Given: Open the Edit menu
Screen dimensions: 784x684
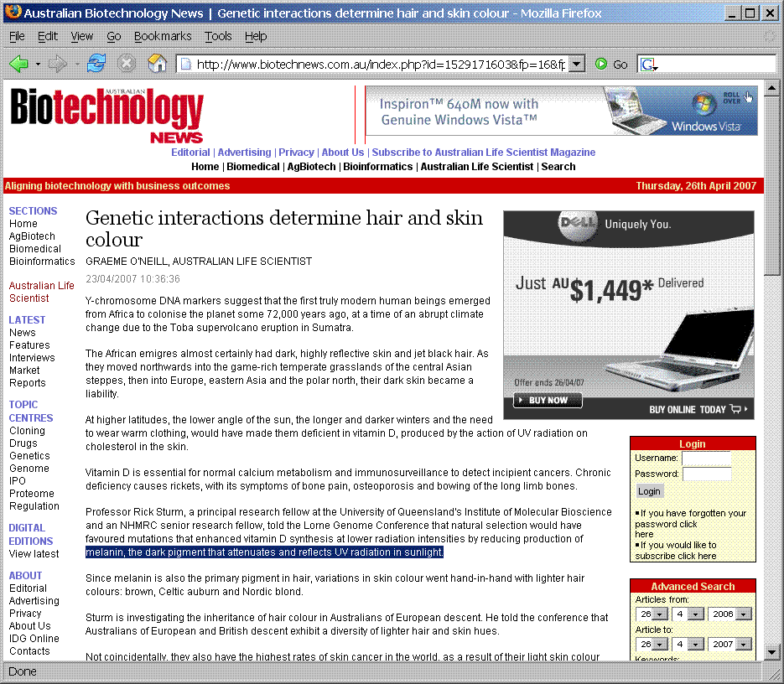Looking at the screenshot, I should [x=48, y=36].
